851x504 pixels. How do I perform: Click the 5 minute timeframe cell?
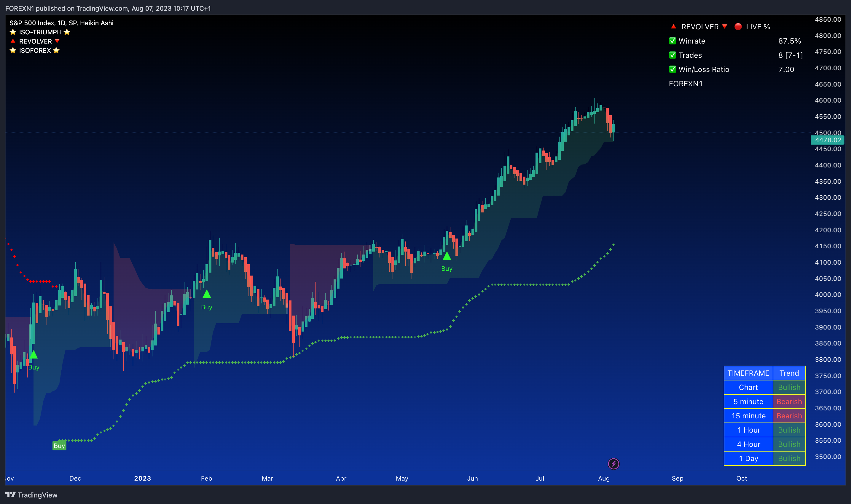coord(748,401)
